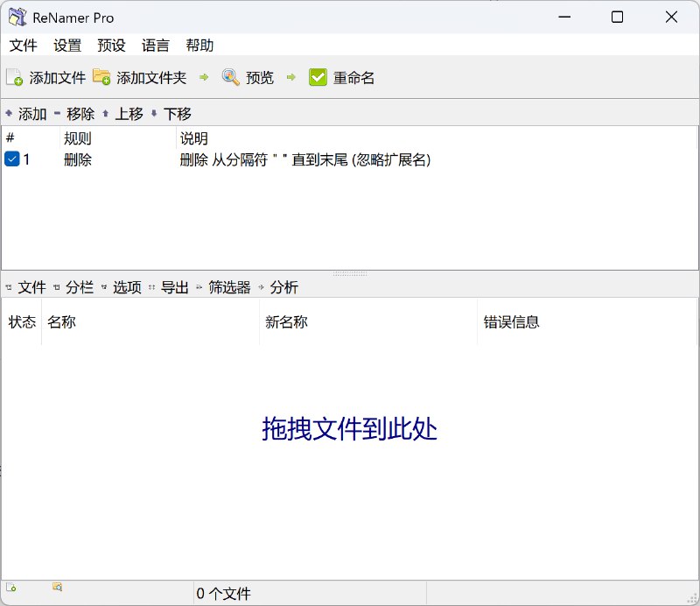Click the small add-file icon in status bar
The height and width of the screenshot is (606, 700).
point(11,588)
